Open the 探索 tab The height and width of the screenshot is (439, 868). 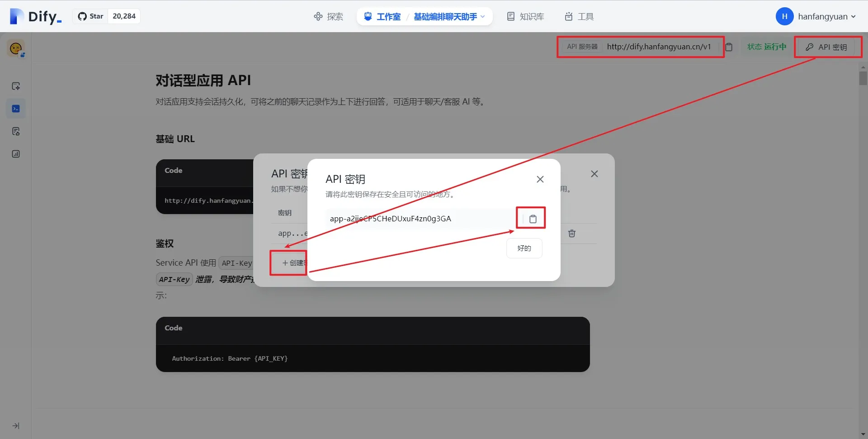tap(328, 17)
